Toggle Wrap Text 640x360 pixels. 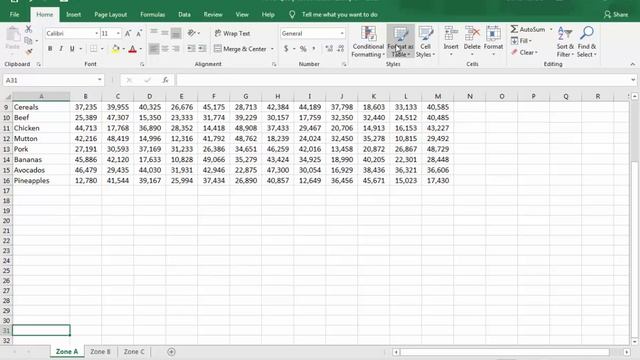tap(232, 33)
